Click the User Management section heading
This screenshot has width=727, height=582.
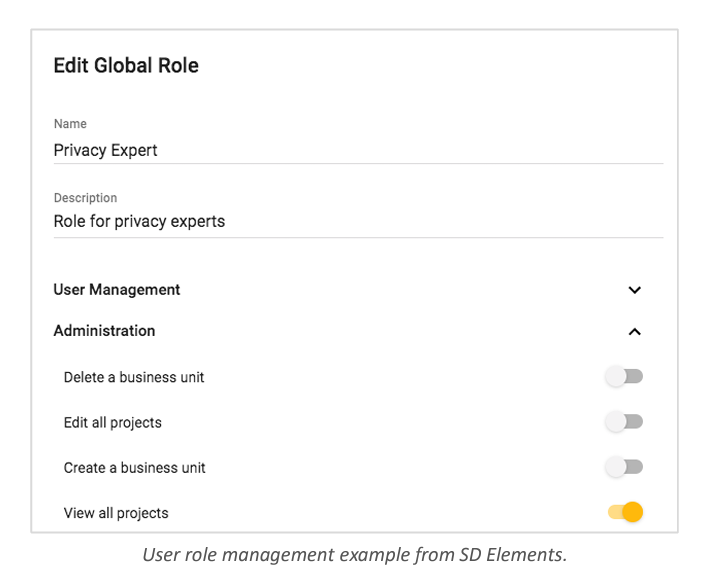pos(117,290)
